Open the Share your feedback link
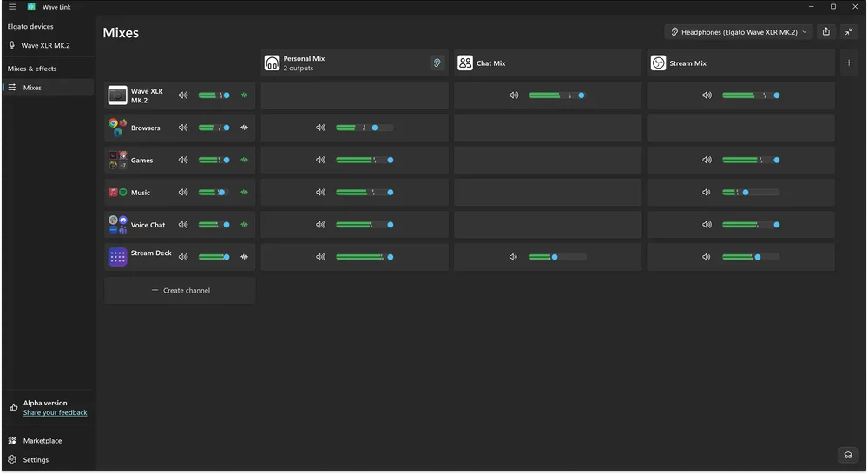Image resolution: width=868 pixels, height=474 pixels. point(55,413)
